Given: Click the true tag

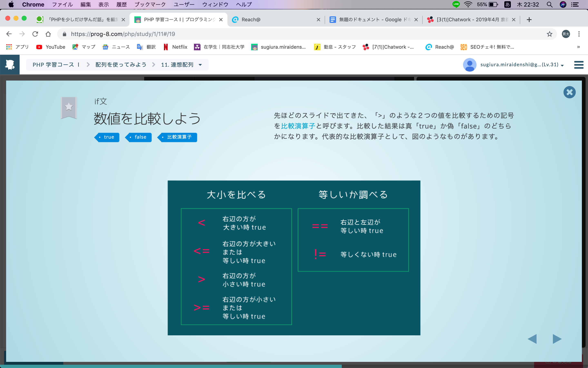Looking at the screenshot, I should [x=107, y=137].
